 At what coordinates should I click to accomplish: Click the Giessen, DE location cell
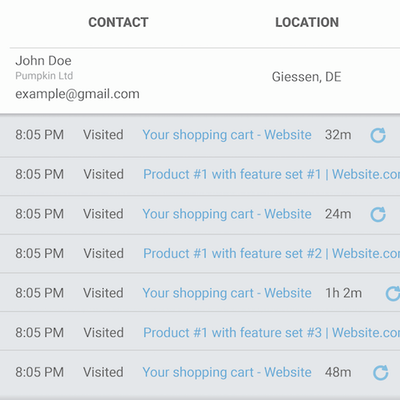click(307, 77)
